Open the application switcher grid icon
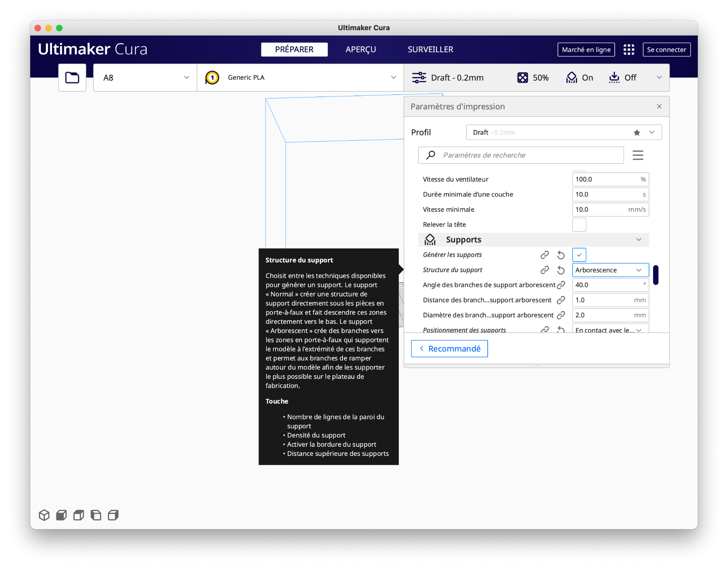728x569 pixels. [628, 49]
